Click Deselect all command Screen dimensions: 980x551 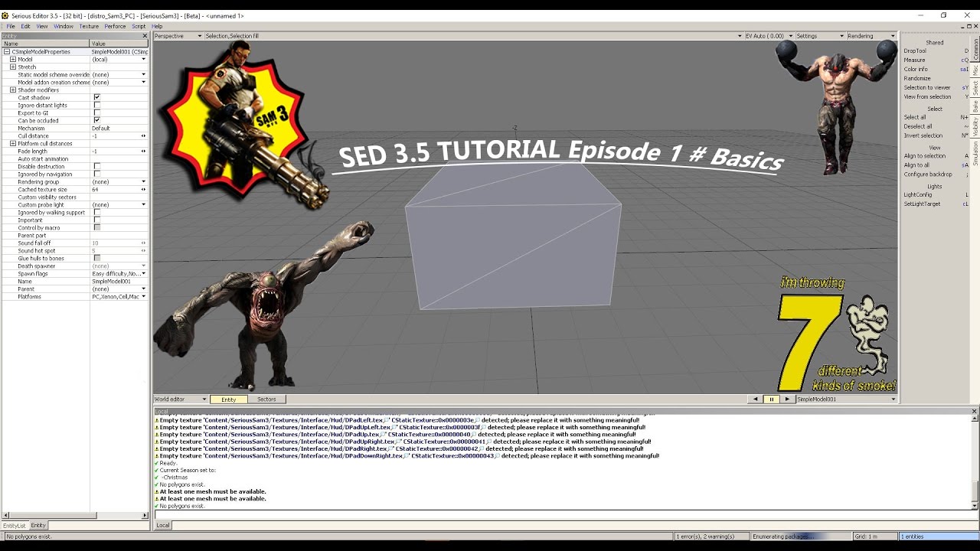tap(918, 126)
